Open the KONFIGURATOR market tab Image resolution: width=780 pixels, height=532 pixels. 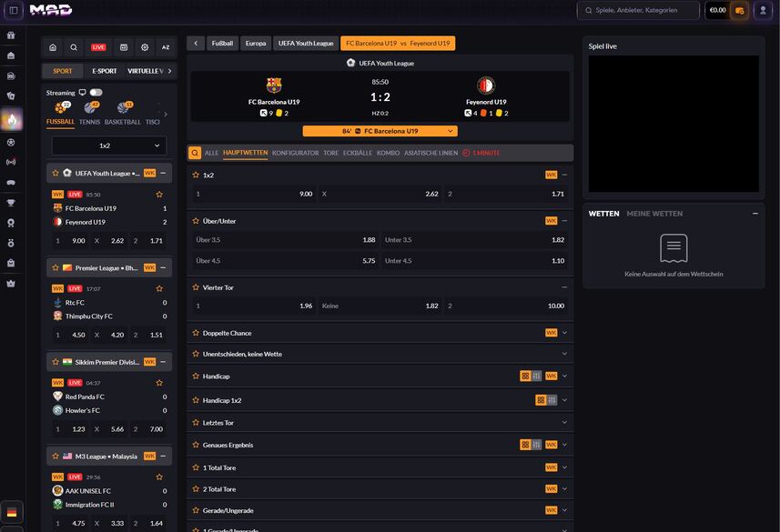[296, 153]
